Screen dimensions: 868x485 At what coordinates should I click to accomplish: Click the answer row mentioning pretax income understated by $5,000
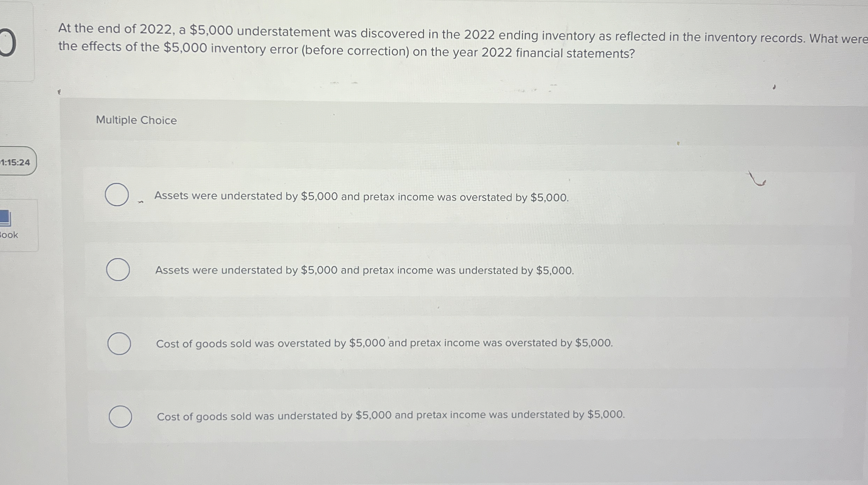[x=364, y=270]
